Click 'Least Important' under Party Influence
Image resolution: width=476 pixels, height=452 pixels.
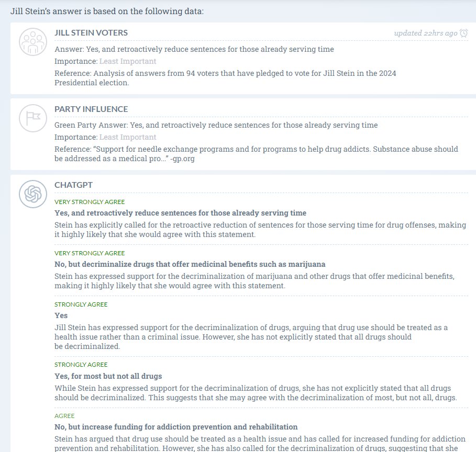point(128,137)
